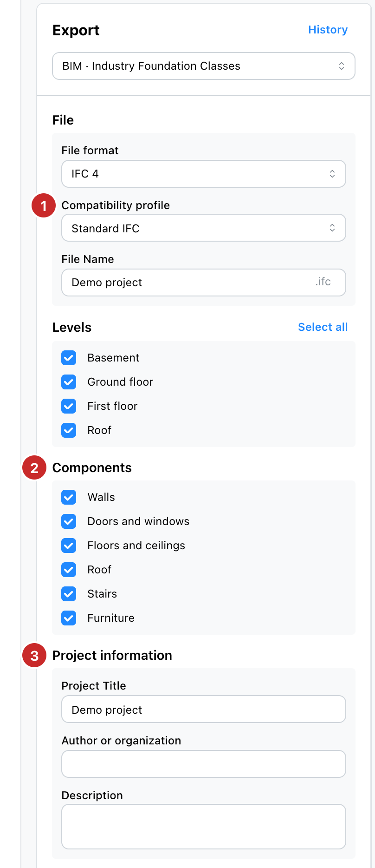The image size is (375, 868).
Task: Toggle the Ground floor checkbox
Action: [x=69, y=382]
